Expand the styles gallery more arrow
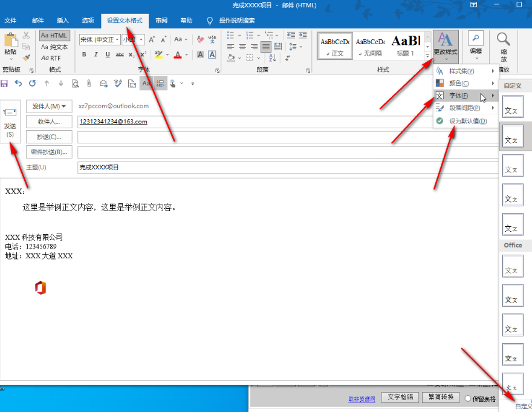The height and width of the screenshot is (412, 532). [427, 56]
